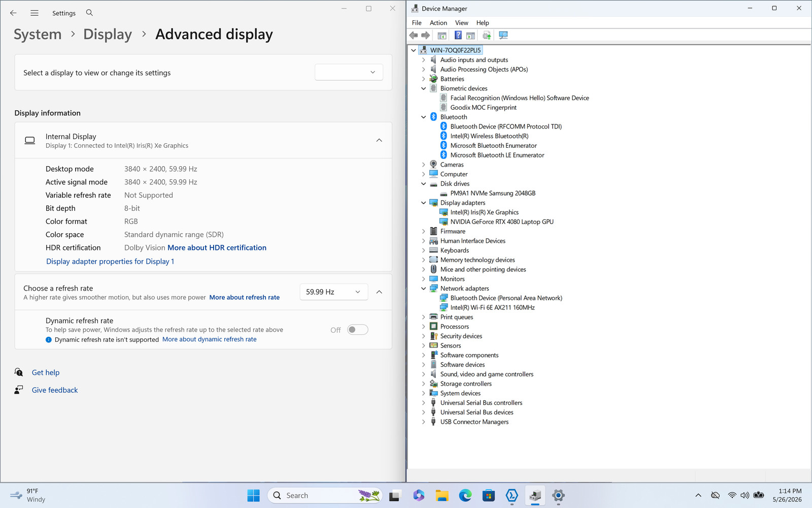Click the Update driver toolbar icon
This screenshot has width=812, height=508.
(487, 35)
